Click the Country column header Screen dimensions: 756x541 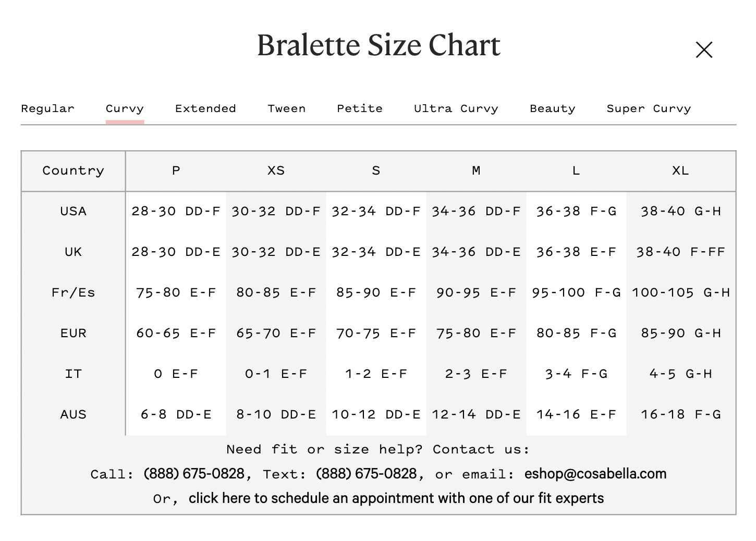(x=73, y=170)
